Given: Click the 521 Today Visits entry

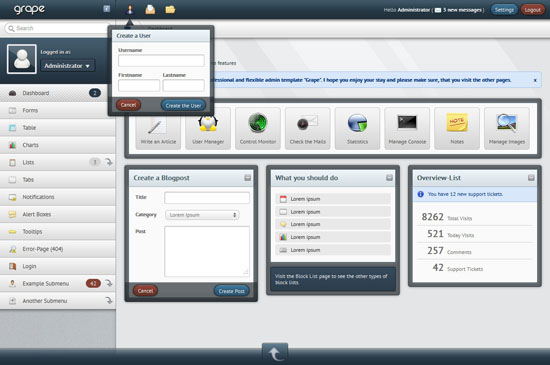Looking at the screenshot, I should click(x=450, y=234).
